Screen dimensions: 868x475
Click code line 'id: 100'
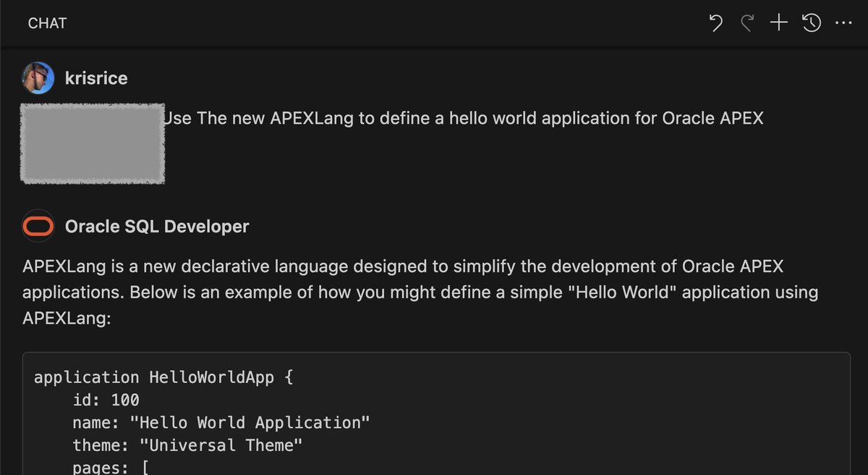[106, 400]
